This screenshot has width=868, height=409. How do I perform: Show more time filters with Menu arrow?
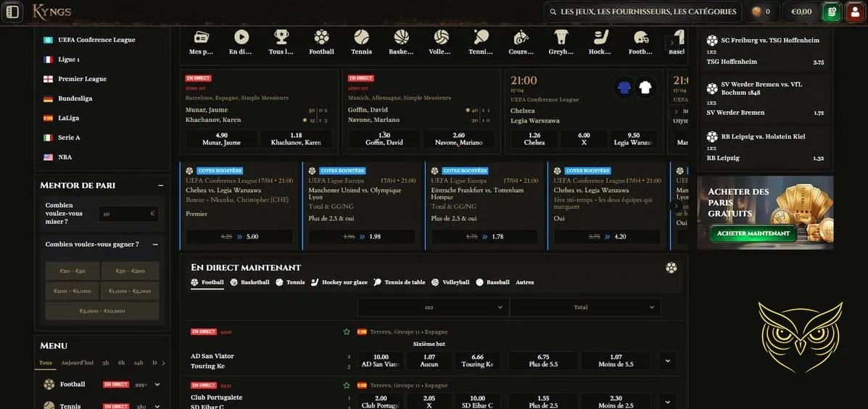163,363
